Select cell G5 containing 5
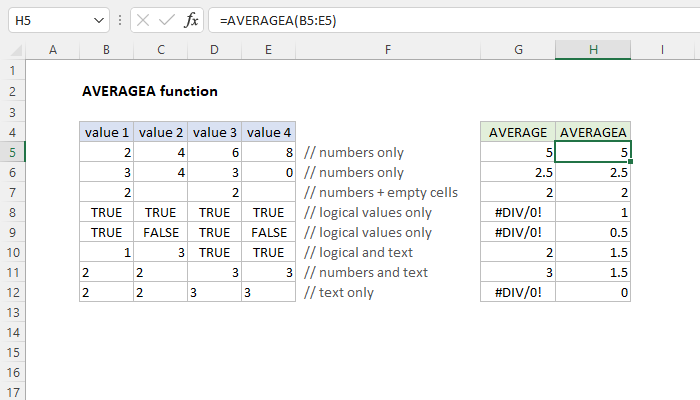Image resolution: width=700 pixels, height=400 pixels. [x=518, y=152]
